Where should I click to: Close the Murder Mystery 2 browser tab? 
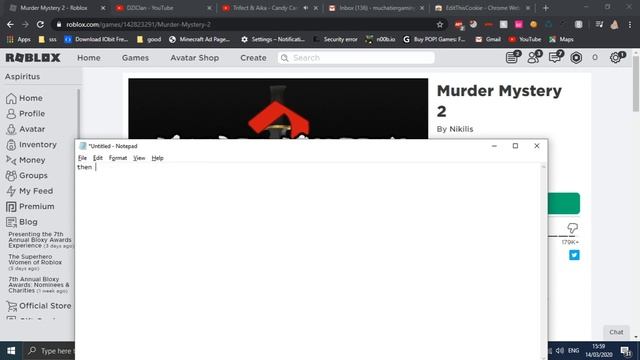(103, 8)
